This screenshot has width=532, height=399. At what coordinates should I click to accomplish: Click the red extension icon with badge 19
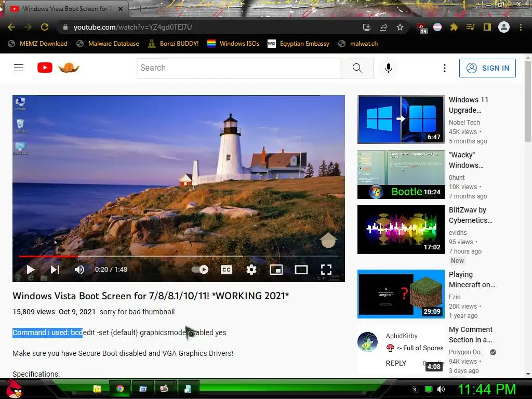coord(421,28)
